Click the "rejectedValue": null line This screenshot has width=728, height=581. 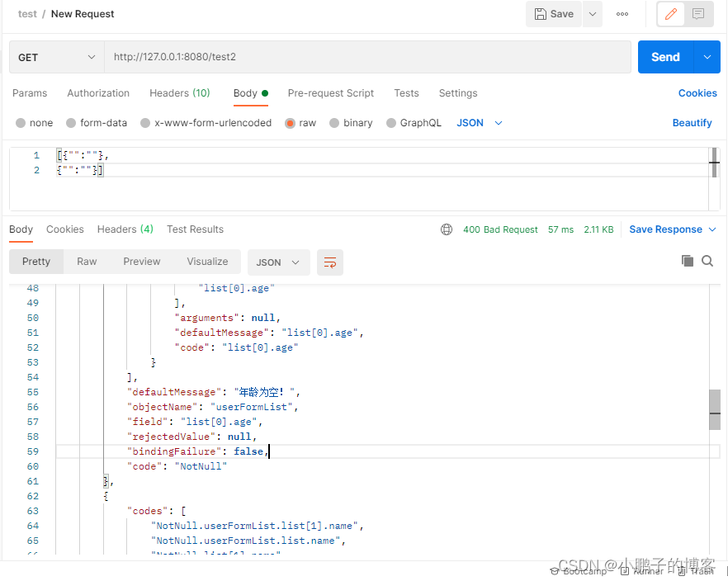pos(191,437)
